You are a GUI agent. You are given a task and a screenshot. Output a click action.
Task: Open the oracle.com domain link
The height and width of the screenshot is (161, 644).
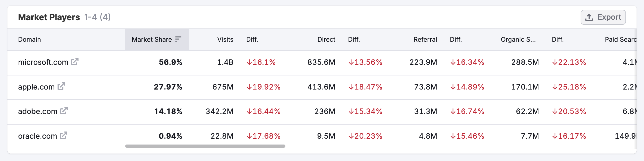pos(37,136)
